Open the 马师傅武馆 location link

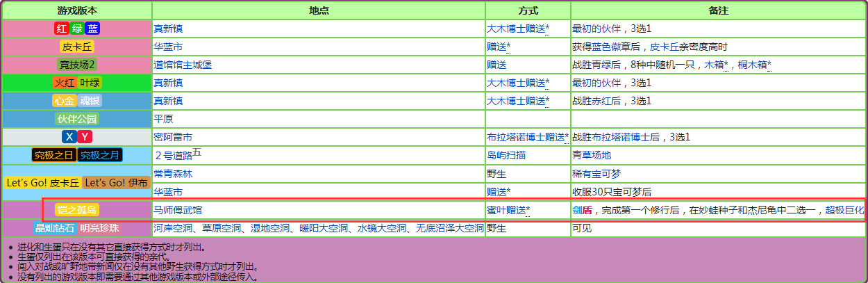click(x=178, y=209)
